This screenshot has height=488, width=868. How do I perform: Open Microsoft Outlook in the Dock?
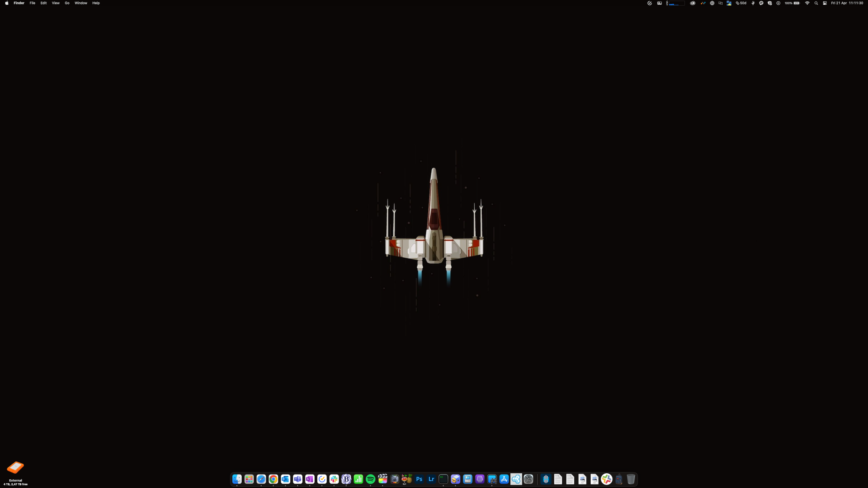click(x=286, y=479)
